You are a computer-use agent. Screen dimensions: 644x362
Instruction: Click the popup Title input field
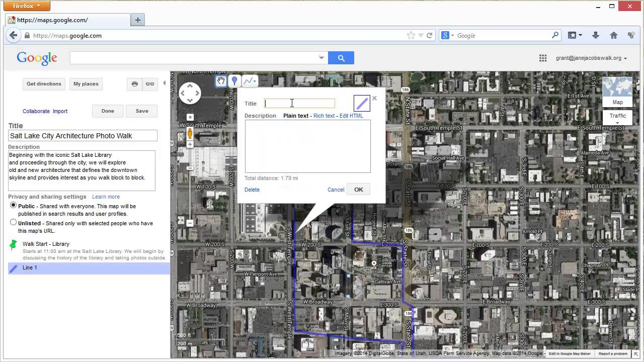pos(300,104)
